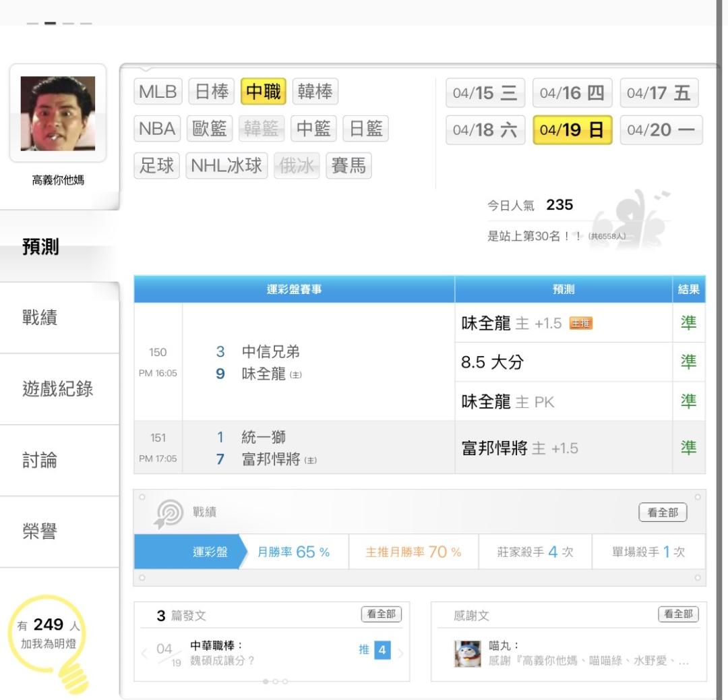Click 看全部 in the 戰績 section

[x=663, y=513]
